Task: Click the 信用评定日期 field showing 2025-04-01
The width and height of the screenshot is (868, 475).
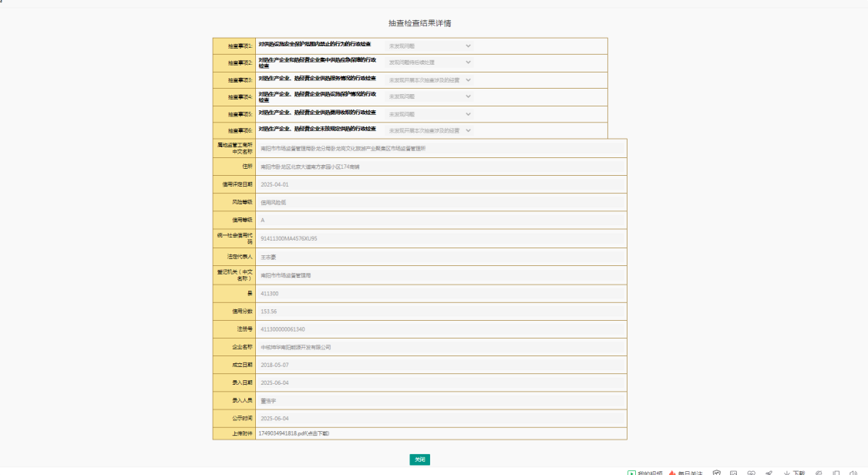Action: pos(441,184)
